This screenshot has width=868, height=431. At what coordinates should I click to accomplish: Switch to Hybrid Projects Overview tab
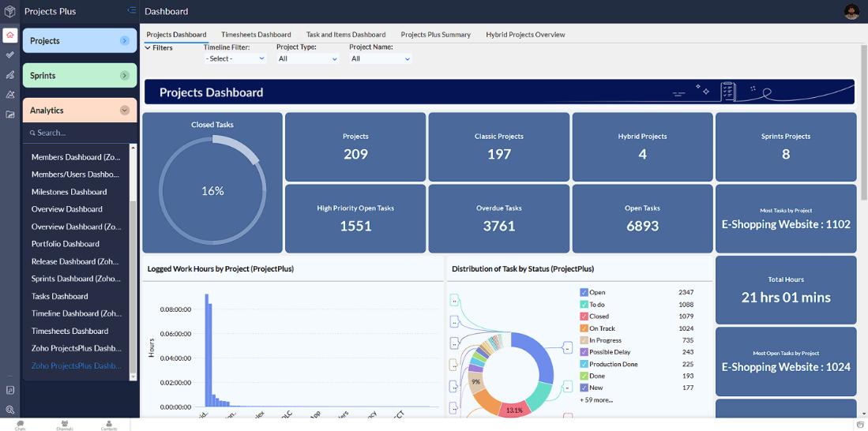(x=525, y=34)
